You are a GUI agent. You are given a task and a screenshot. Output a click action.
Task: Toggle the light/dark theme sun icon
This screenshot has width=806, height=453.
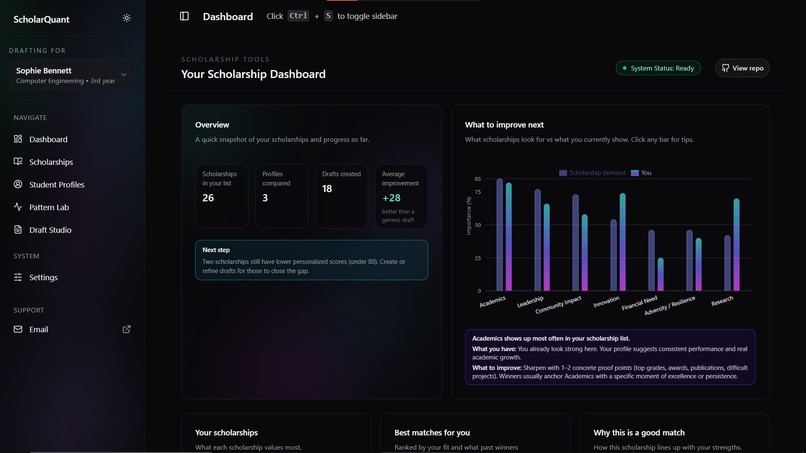(x=126, y=18)
